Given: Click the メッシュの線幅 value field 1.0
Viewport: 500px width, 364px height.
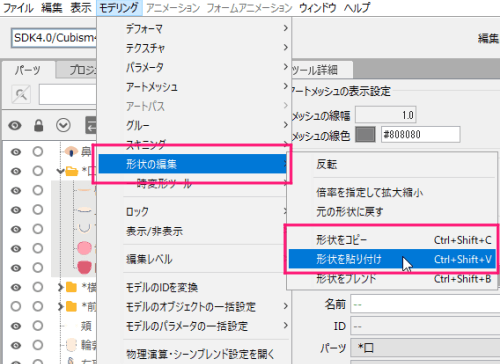Looking at the screenshot, I should [x=386, y=115].
